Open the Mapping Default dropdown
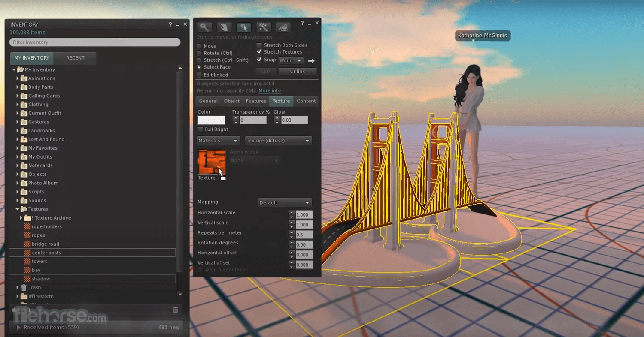644x337 pixels. coord(285,202)
